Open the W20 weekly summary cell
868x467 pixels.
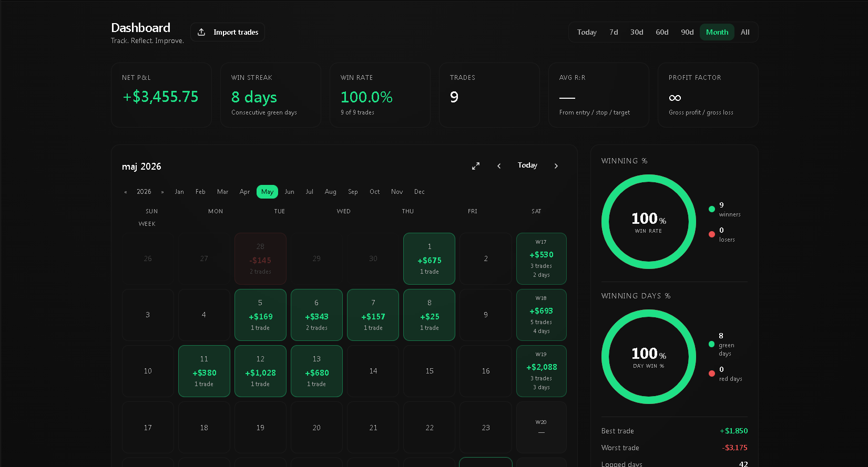tap(542, 427)
